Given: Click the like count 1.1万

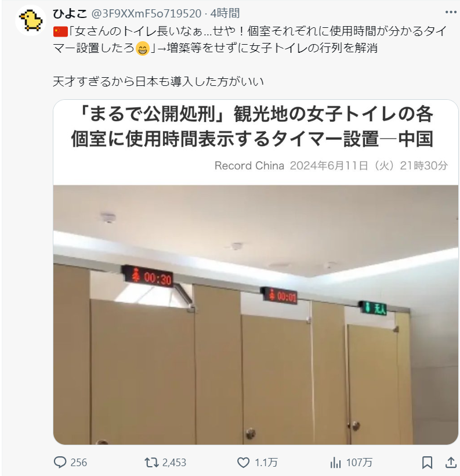Looking at the screenshot, I should 266,463.
